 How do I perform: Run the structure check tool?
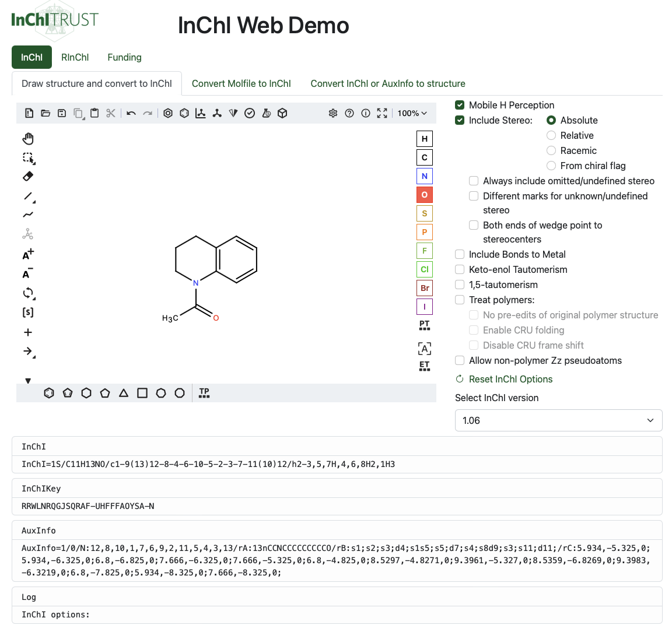(250, 113)
